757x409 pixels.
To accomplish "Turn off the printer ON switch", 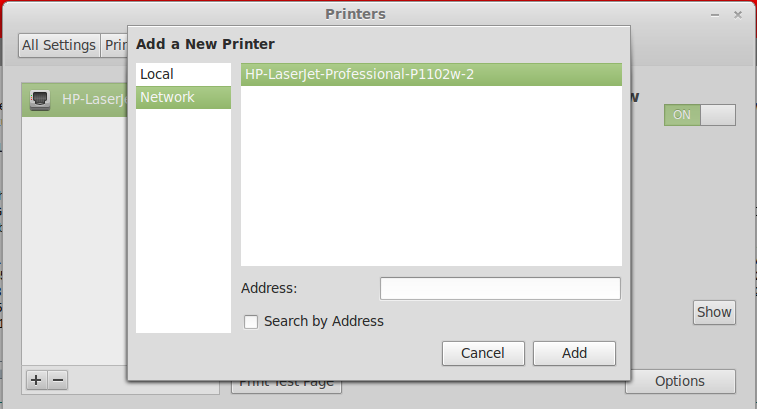I will point(699,115).
